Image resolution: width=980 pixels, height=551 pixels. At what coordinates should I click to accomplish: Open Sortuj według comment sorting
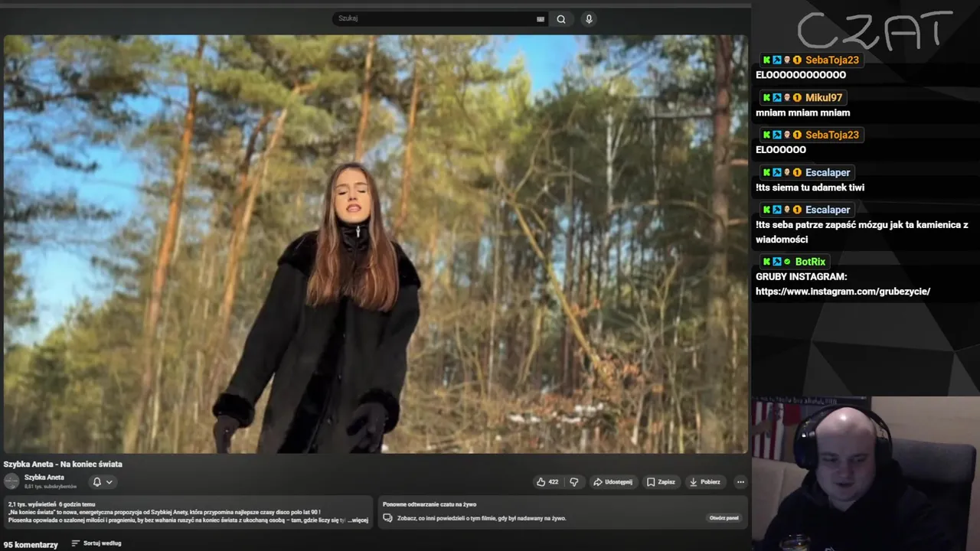(96, 543)
